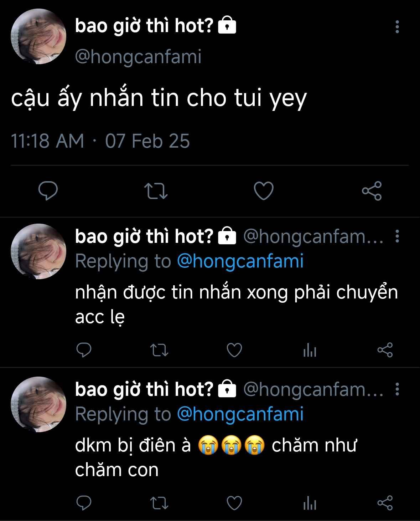Share the "acc lẹ" reply

click(385, 350)
